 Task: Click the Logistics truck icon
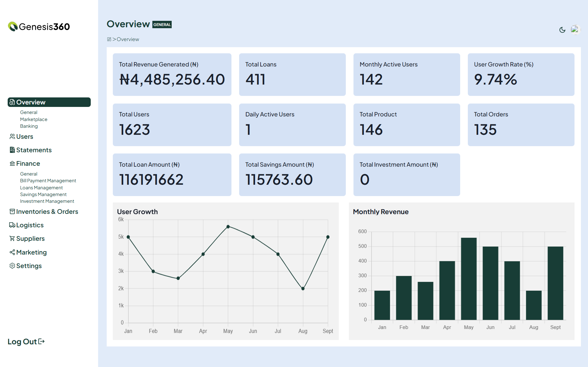(12, 225)
